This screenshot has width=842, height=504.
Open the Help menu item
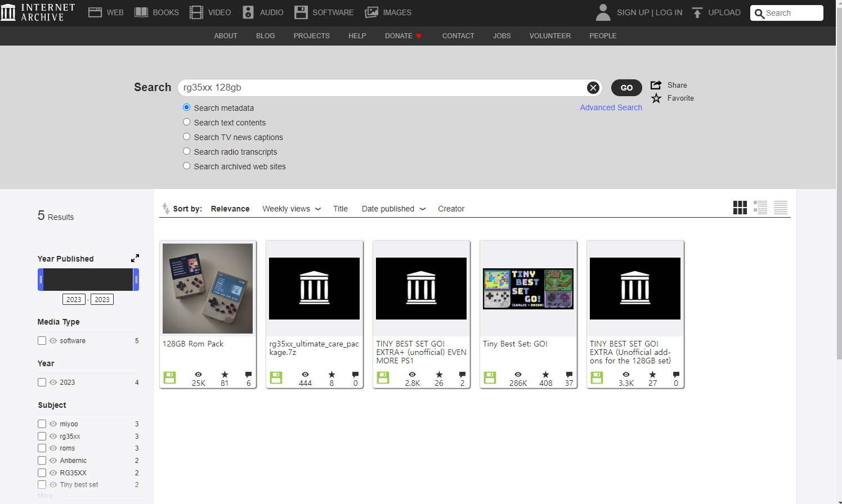coord(357,36)
